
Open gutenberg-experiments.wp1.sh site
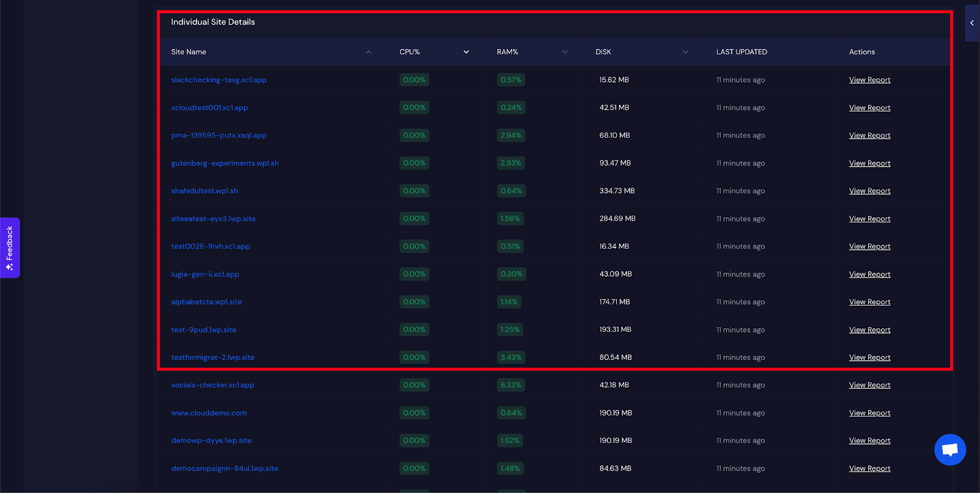[x=225, y=164]
